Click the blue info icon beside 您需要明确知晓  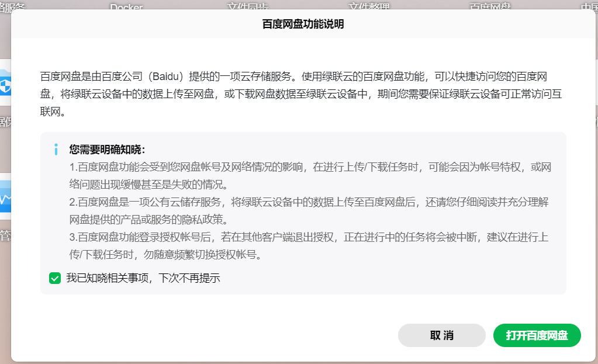click(x=56, y=150)
